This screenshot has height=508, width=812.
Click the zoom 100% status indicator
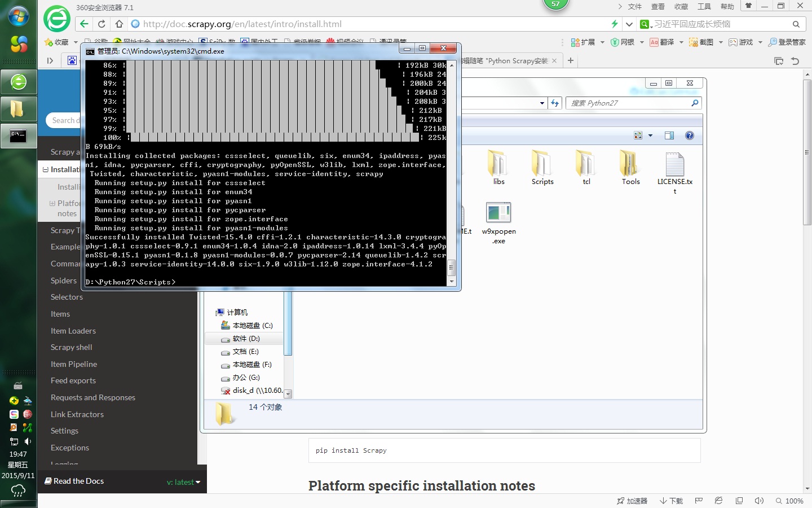(789, 501)
